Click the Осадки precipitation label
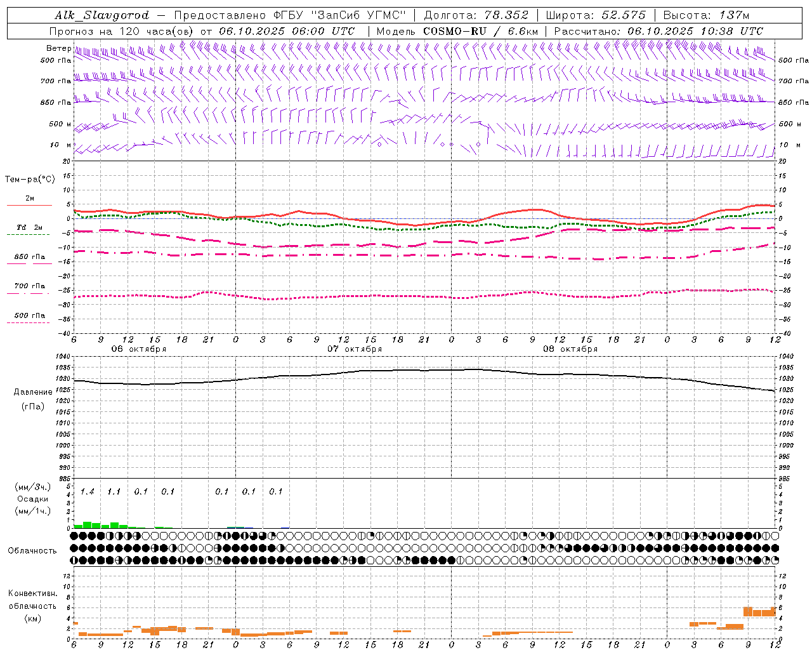This screenshot has width=812, height=650. click(32, 499)
